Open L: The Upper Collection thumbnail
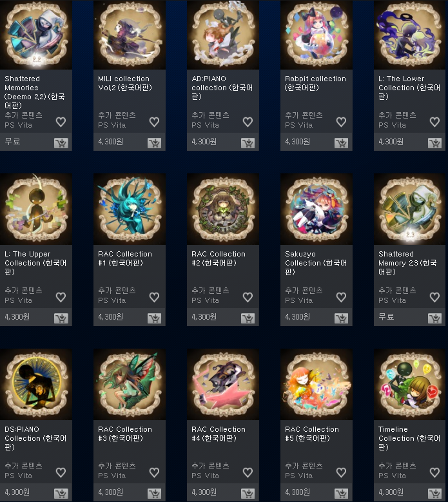Viewport: 448px width, 502px height. [x=36, y=209]
